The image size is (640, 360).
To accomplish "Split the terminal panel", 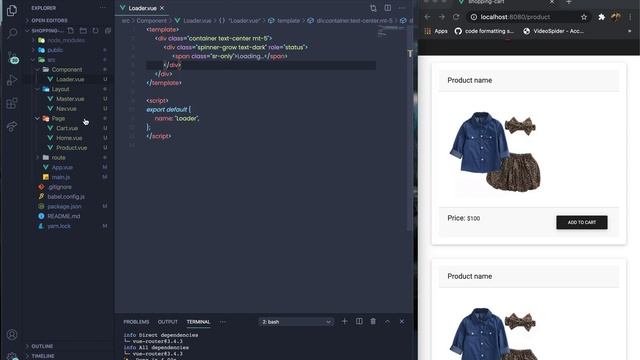I will coord(359,322).
